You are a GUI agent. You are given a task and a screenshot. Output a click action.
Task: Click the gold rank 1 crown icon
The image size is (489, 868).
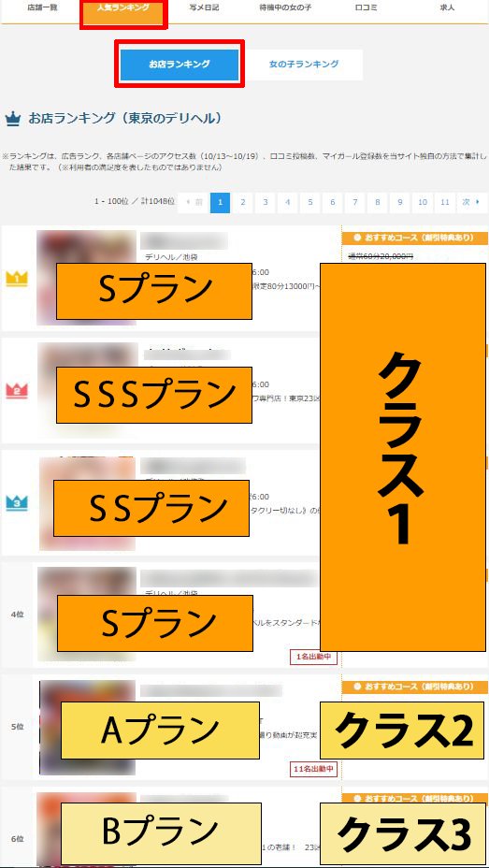coord(17,279)
